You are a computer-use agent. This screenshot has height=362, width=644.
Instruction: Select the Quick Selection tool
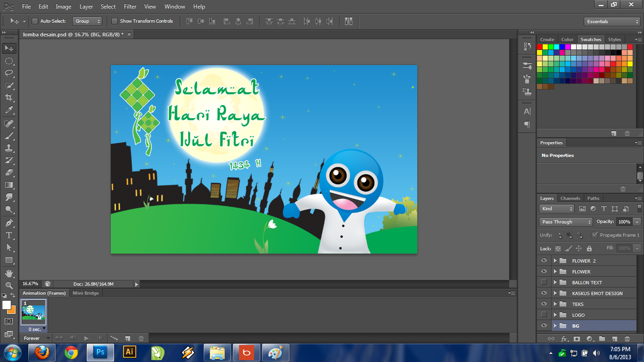[9, 85]
